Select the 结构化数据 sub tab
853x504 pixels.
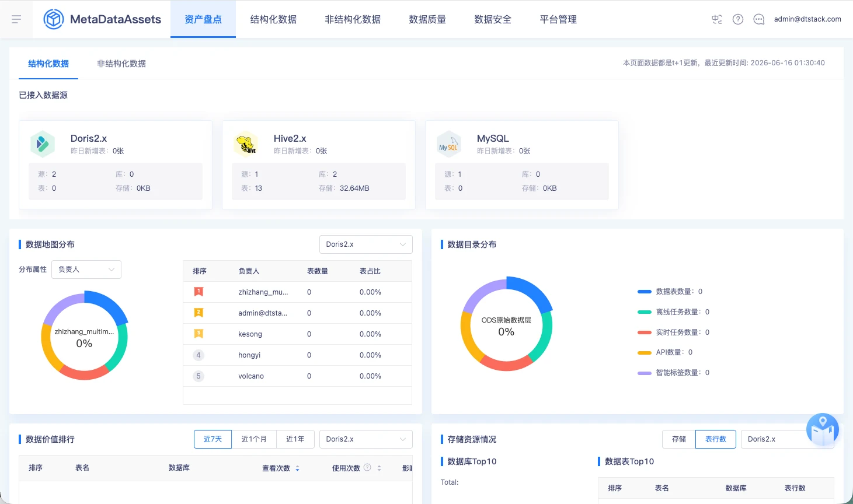(x=48, y=64)
